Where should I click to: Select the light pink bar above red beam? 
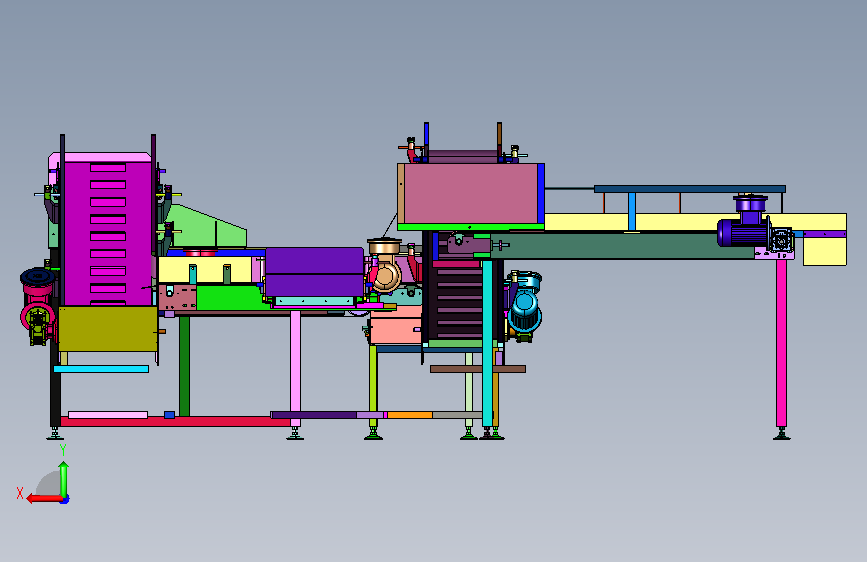click(x=108, y=415)
